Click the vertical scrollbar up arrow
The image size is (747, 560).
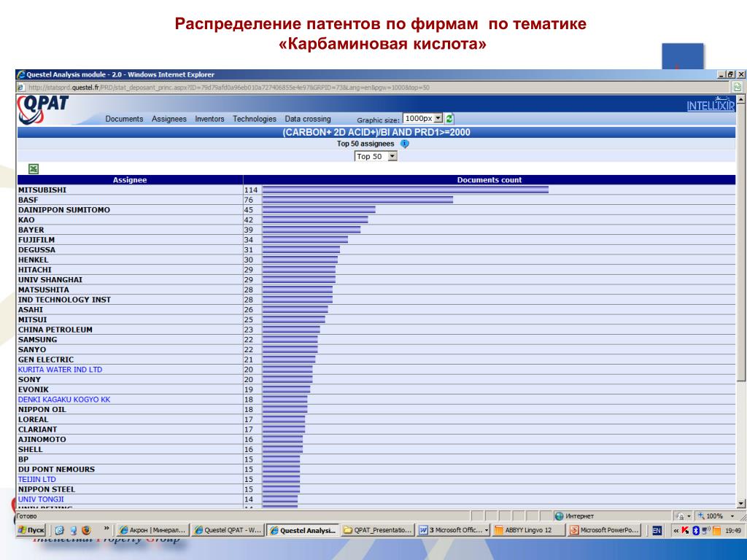point(741,99)
